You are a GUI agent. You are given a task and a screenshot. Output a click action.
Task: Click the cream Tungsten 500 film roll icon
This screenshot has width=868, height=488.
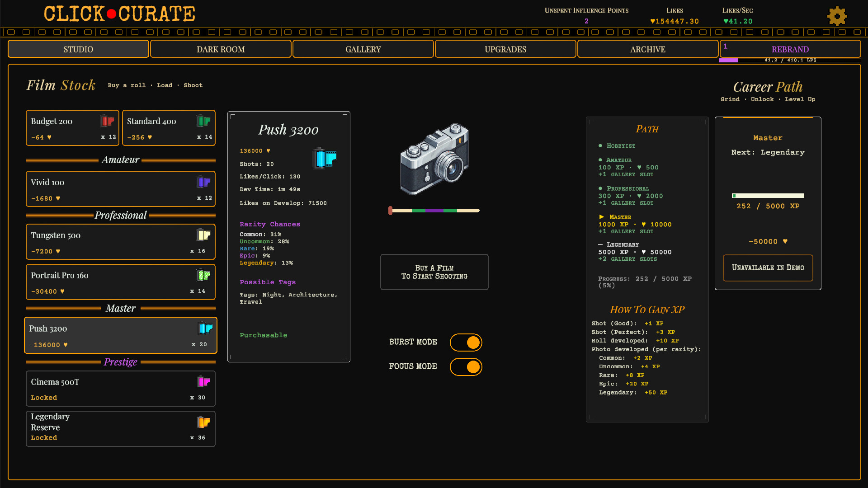(x=203, y=235)
